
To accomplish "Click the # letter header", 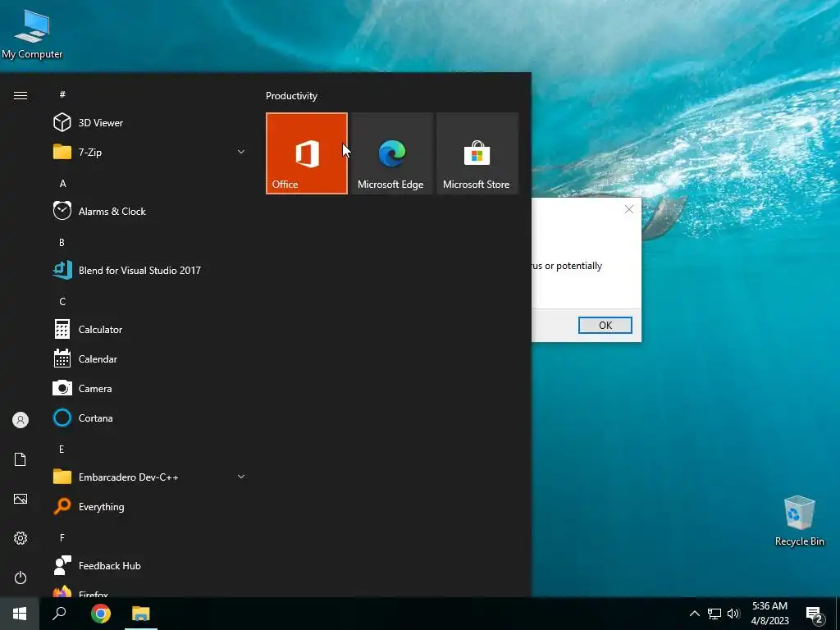I will [62, 94].
